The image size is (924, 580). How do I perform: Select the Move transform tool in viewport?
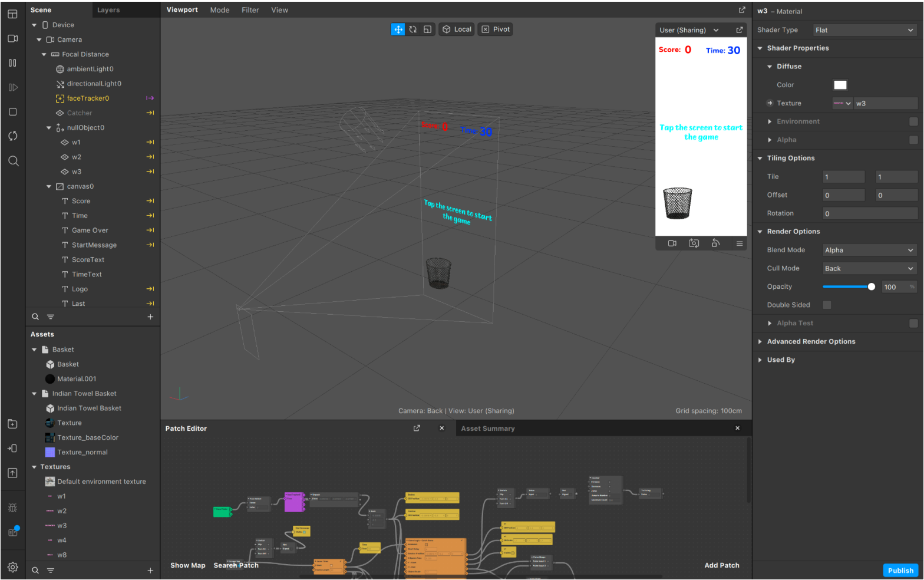pyautogui.click(x=398, y=29)
